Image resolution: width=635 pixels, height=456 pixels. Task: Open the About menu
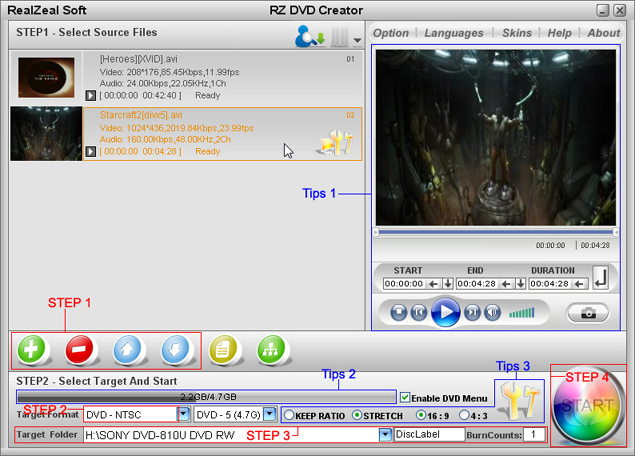pos(604,33)
